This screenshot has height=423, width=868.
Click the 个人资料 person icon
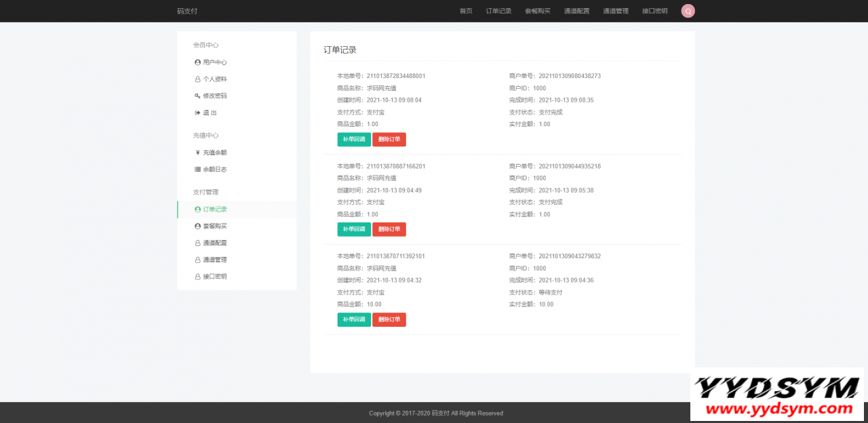pyautogui.click(x=197, y=79)
